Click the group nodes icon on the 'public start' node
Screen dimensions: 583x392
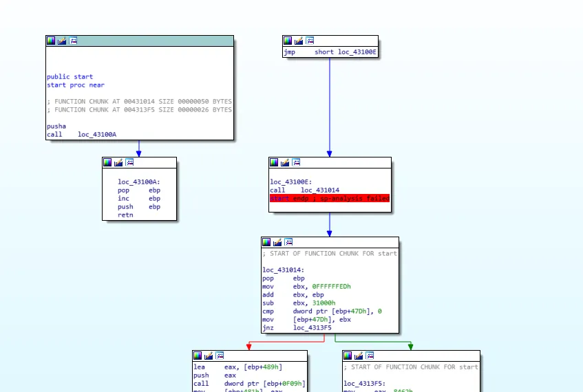coord(73,41)
